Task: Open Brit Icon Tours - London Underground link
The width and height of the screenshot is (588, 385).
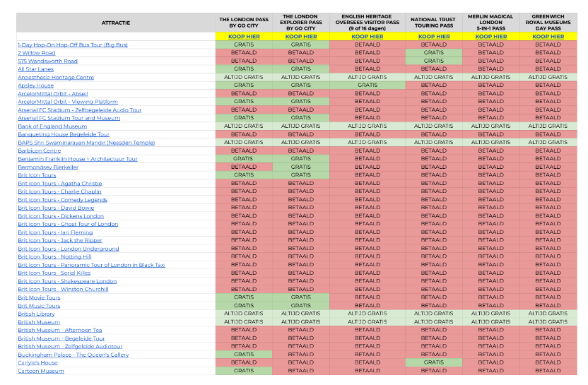Action: 69,249
